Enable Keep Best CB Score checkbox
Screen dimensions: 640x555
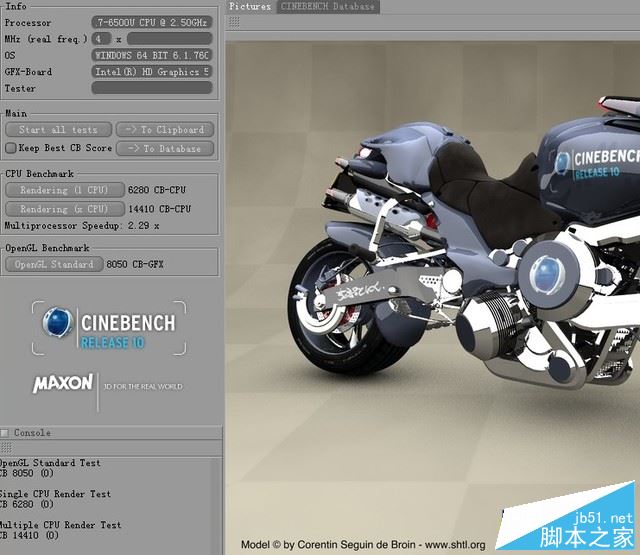[x=11, y=148]
